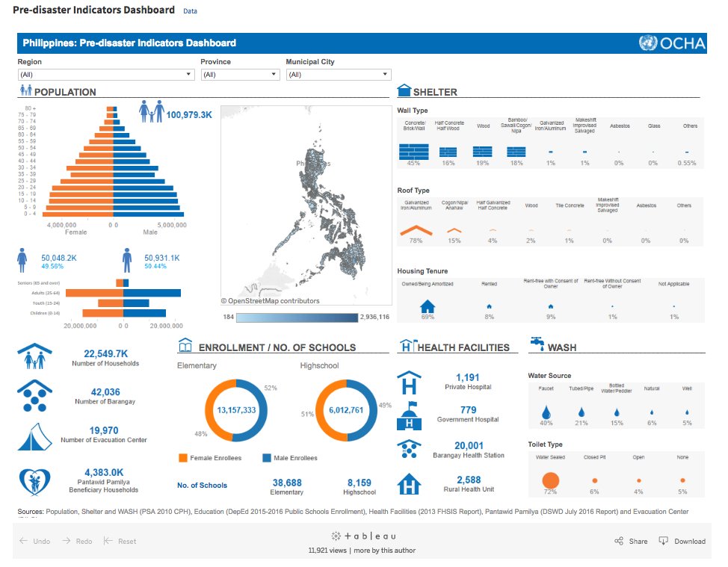Follow the more by this author link

click(x=384, y=551)
